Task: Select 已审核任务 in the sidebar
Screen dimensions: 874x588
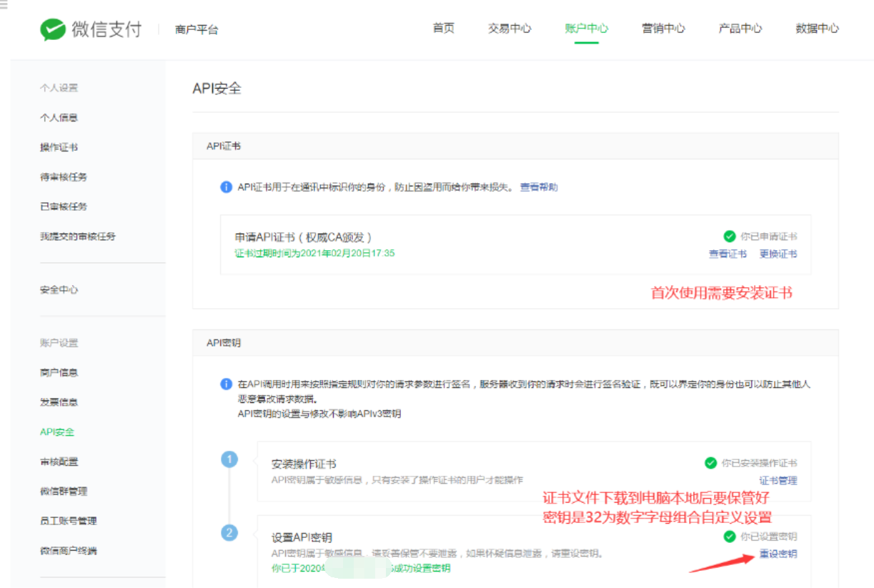Action: coord(64,206)
